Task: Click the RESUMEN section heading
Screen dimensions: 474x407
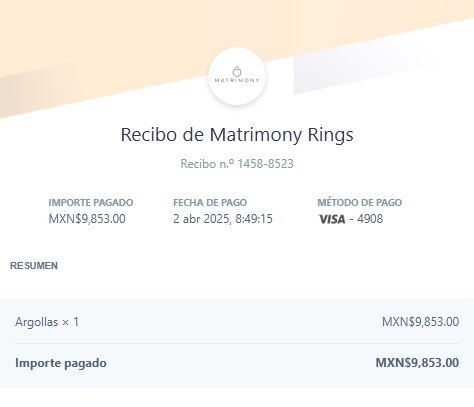Action: click(34, 266)
